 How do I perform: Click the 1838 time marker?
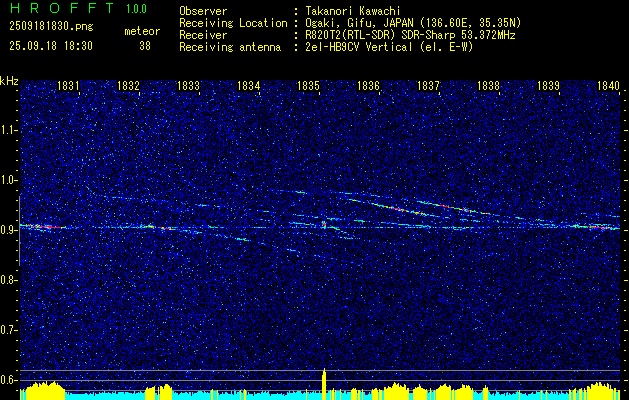(x=488, y=85)
